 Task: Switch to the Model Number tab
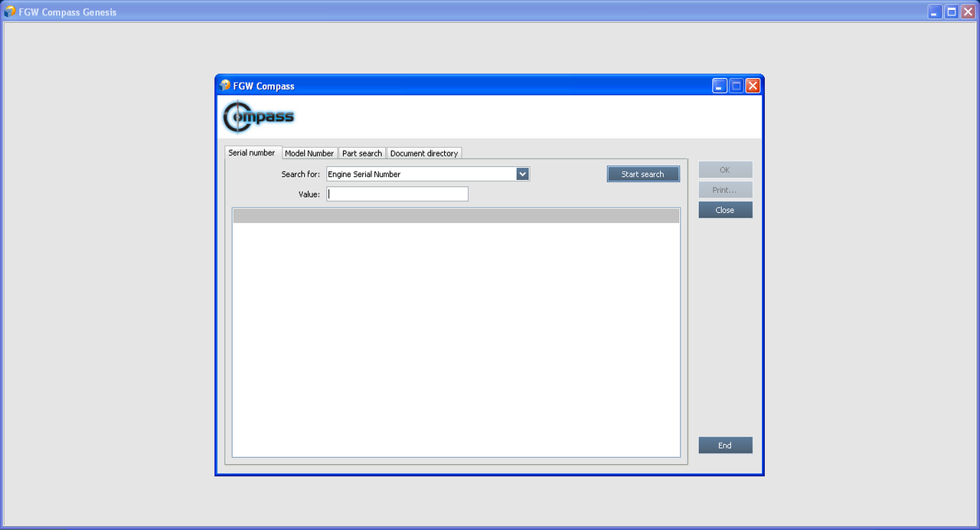coord(309,153)
